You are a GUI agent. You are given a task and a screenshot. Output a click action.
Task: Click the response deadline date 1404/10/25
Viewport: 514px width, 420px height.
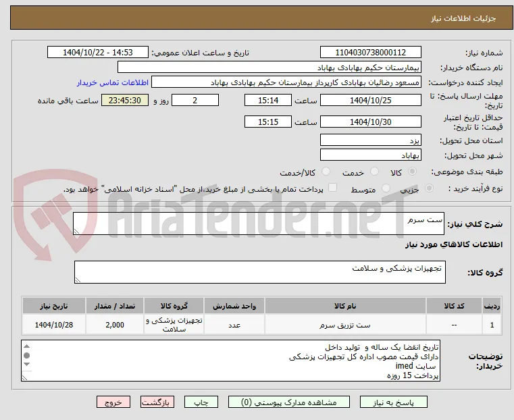coord(370,100)
